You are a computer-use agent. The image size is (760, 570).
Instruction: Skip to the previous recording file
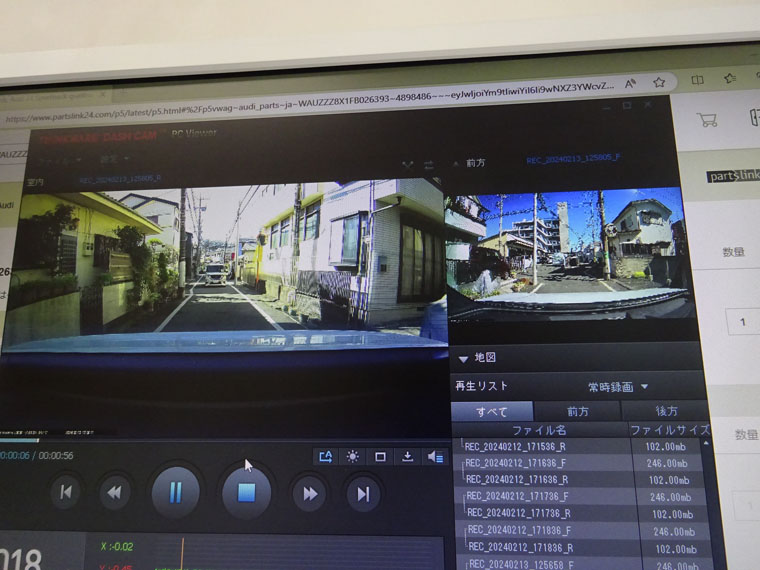[x=65, y=492]
